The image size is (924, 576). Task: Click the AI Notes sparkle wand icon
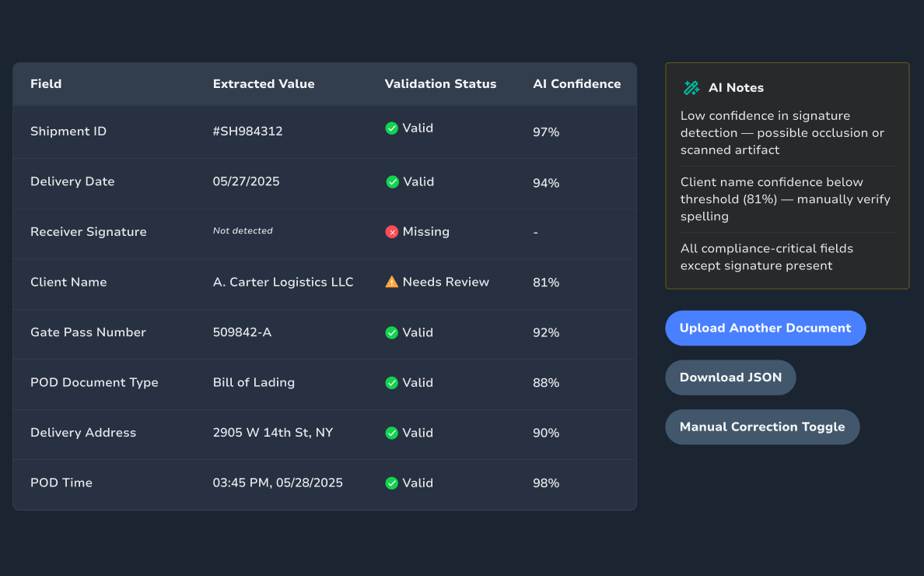pos(691,88)
